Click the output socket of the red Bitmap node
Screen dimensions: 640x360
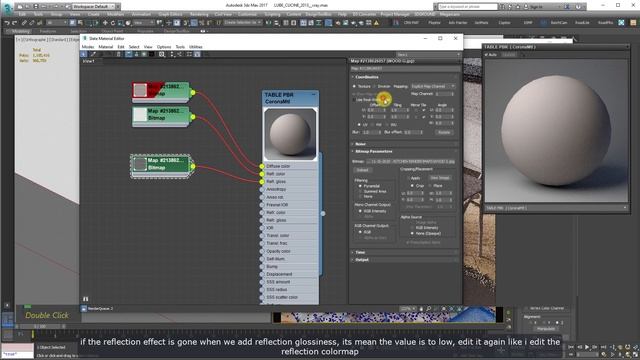point(193,93)
